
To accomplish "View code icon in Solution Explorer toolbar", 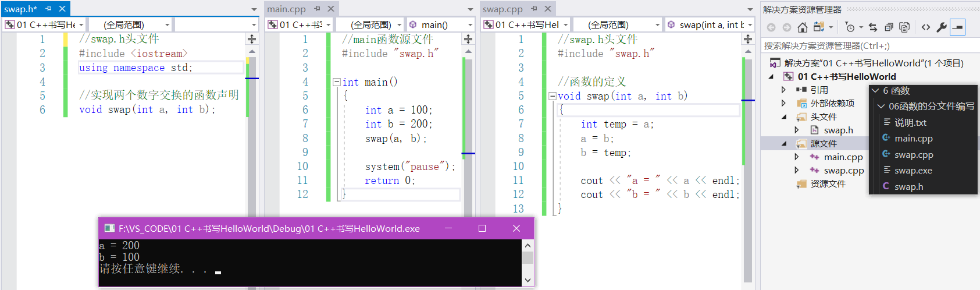I will click(925, 27).
